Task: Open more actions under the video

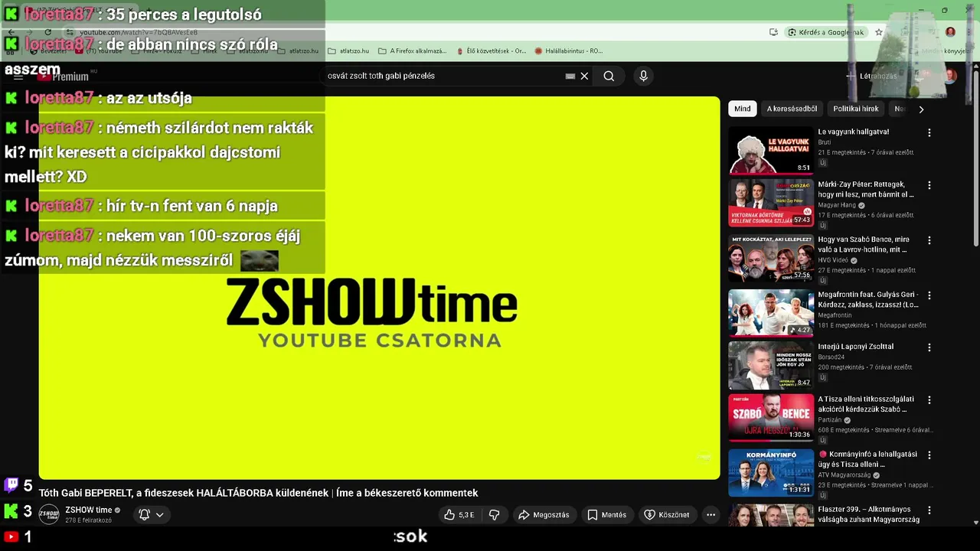Action: point(710,515)
